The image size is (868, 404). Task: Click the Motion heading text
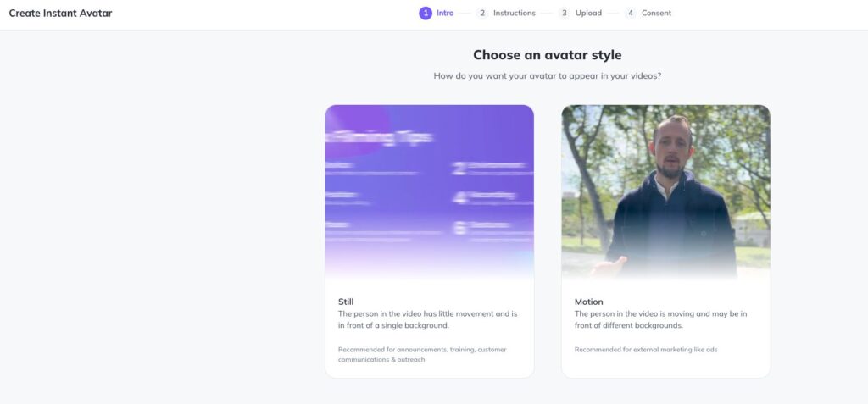589,302
